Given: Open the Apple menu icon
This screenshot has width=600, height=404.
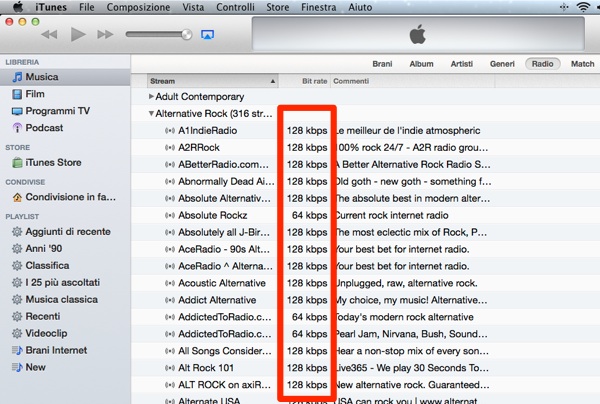Looking at the screenshot, I should click(x=18, y=7).
